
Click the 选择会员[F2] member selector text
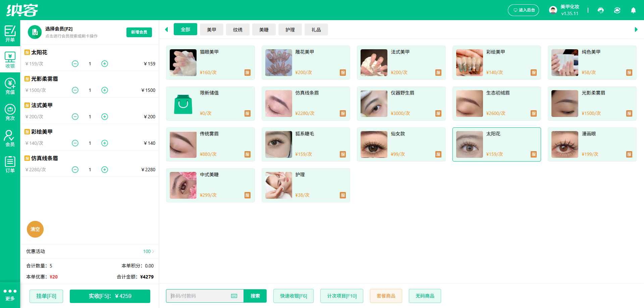pos(59,29)
